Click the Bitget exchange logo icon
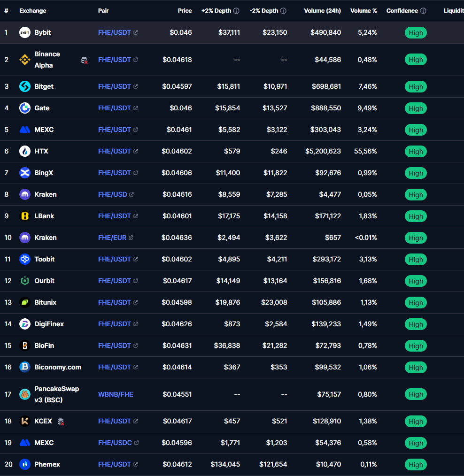Viewport: 464px width, 476px height. [x=24, y=86]
